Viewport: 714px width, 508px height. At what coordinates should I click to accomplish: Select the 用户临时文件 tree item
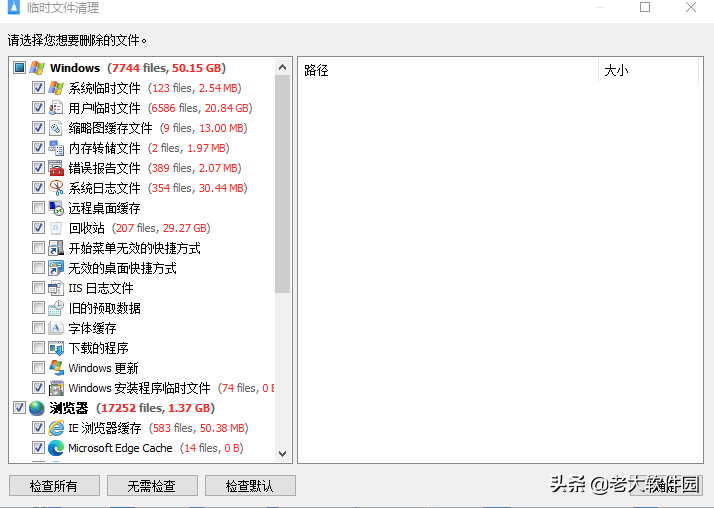tap(104, 108)
